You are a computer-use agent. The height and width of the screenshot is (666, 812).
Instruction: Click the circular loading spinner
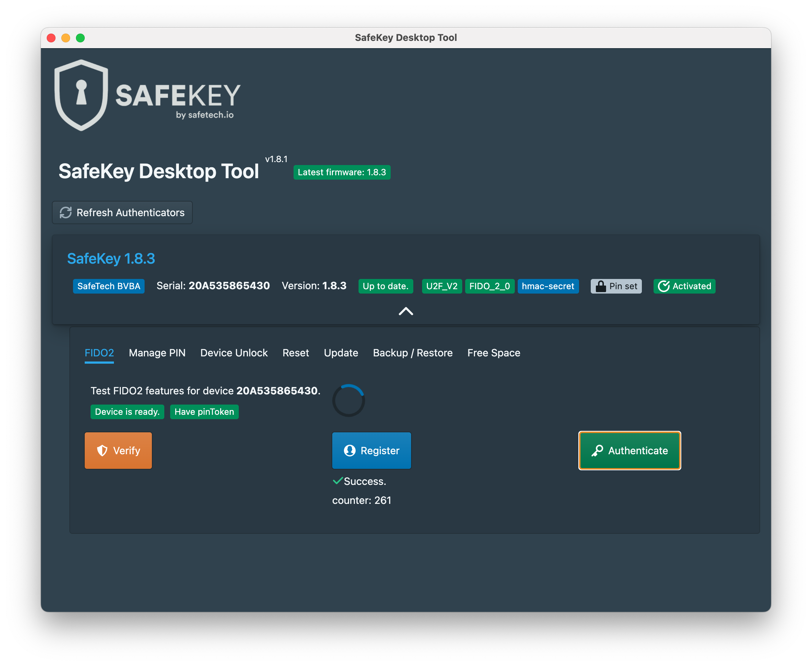(348, 401)
